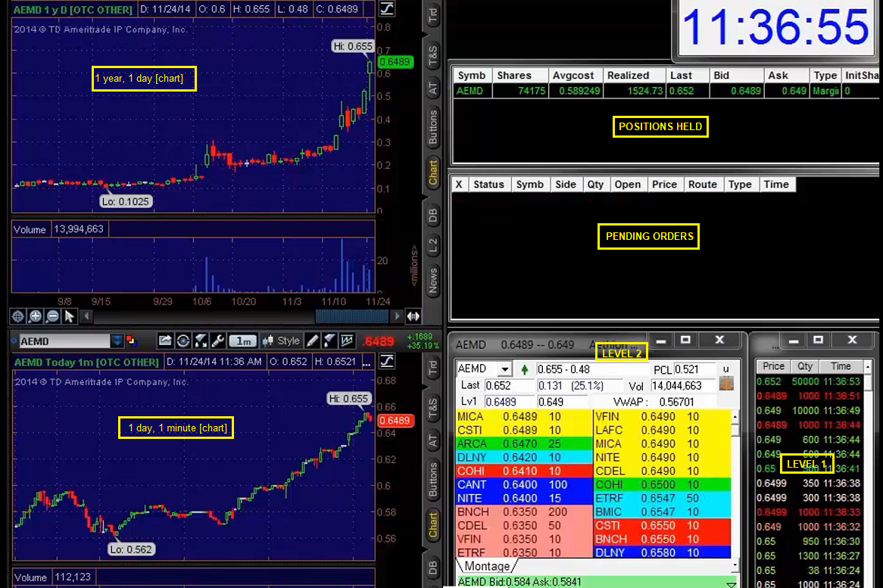Open the T&S side tab of the 1-year chart
This screenshot has height=588, width=883.
coord(432,56)
